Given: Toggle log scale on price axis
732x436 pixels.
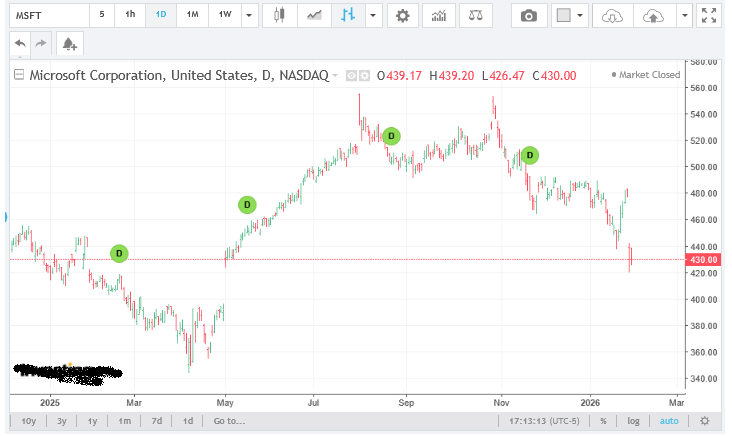Looking at the screenshot, I should 633,421.
